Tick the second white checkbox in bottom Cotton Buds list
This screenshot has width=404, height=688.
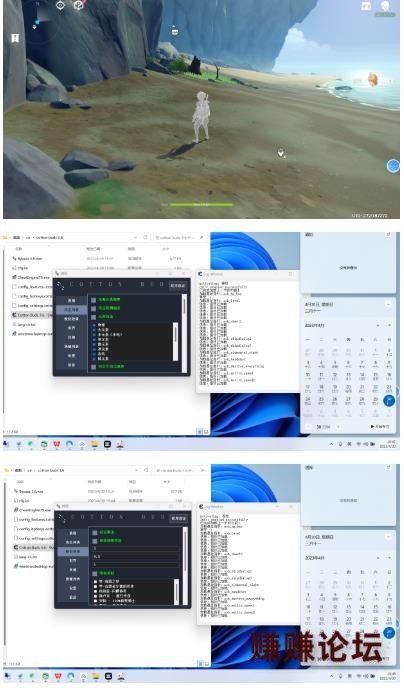[x=96, y=587]
